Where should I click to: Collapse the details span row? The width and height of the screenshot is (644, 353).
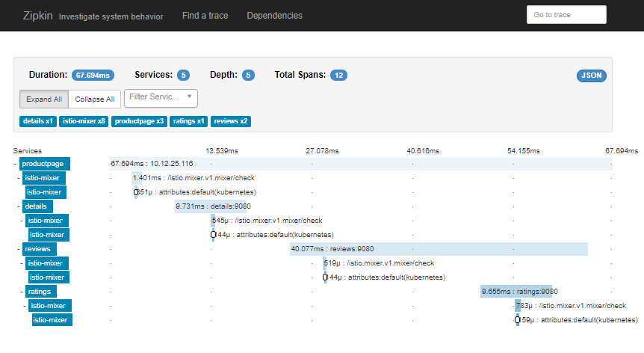pyautogui.click(x=19, y=206)
